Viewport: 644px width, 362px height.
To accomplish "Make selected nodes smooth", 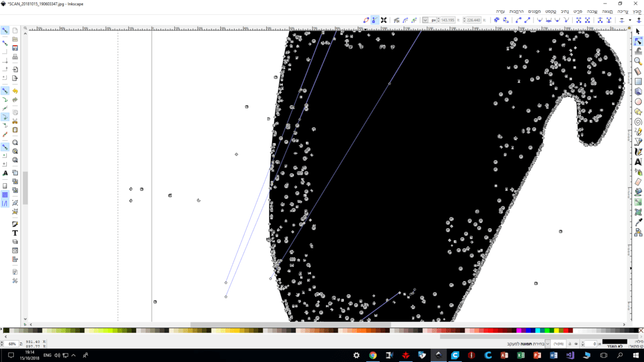I will pos(557,20).
